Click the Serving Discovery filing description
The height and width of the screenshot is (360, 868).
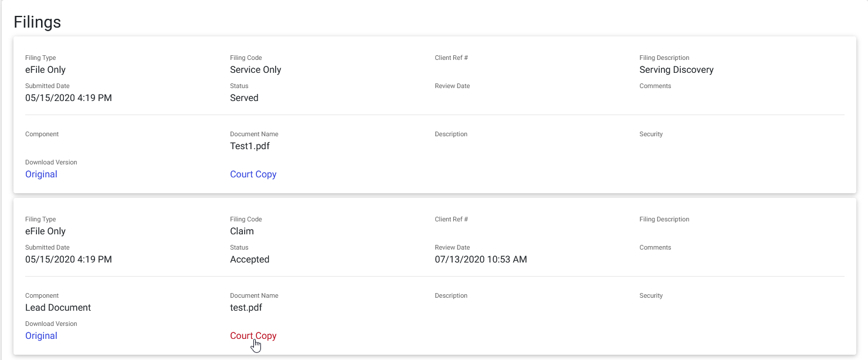point(676,69)
